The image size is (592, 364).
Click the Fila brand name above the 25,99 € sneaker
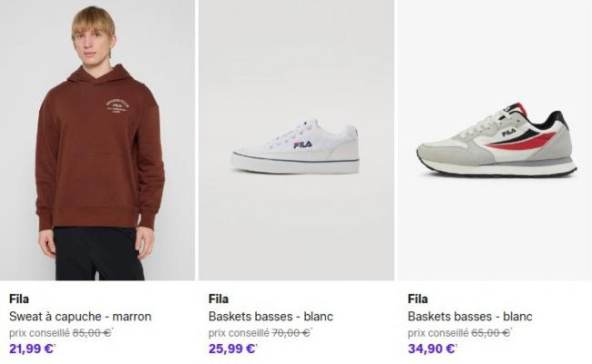click(218, 298)
